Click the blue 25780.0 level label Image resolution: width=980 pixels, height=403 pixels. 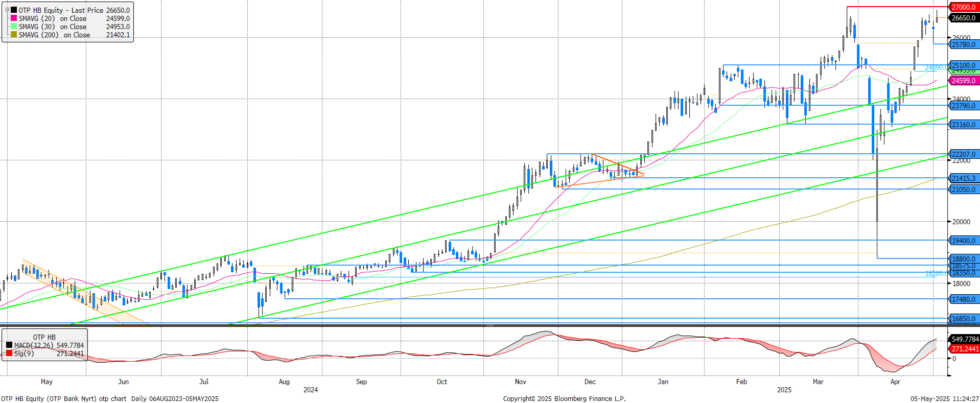[x=964, y=44]
